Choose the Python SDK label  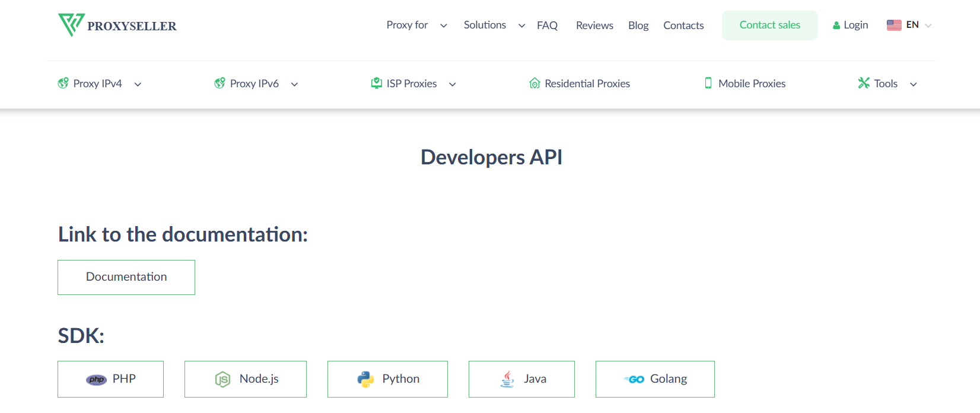click(401, 379)
